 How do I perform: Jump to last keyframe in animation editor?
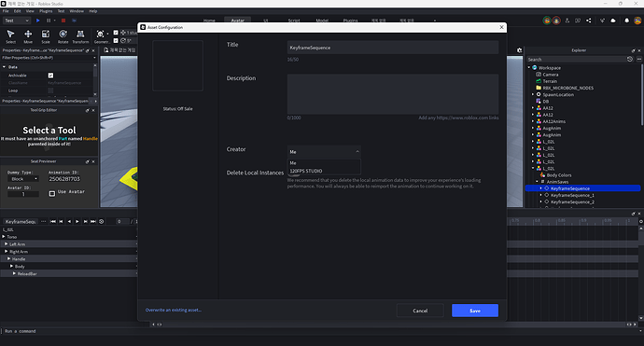point(93,221)
